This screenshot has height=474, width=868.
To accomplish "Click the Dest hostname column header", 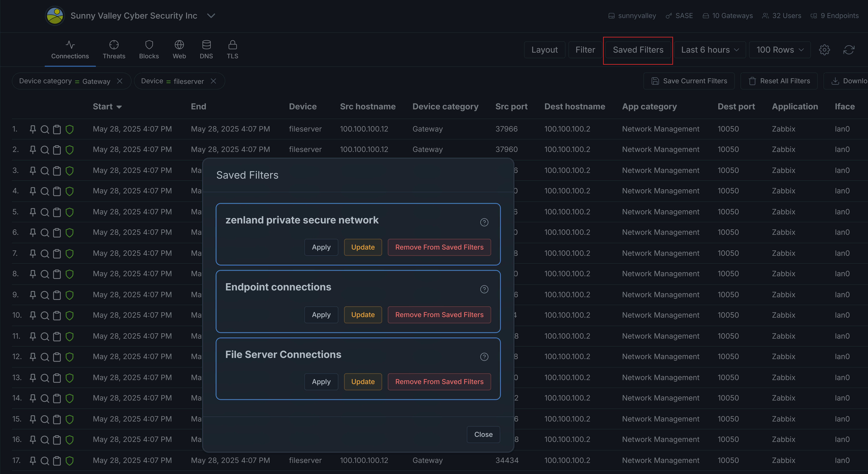I will tap(575, 107).
